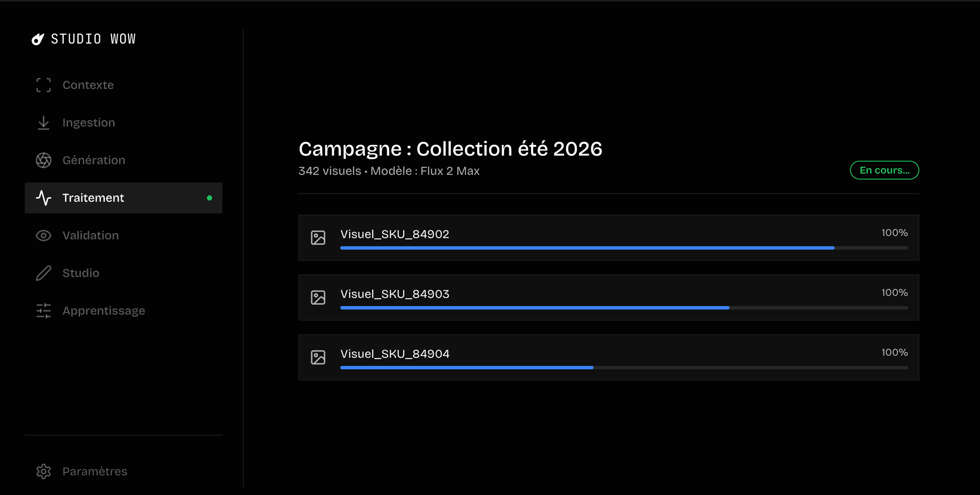Click the Visuel_SKU_84904 progress bar

[x=624, y=368]
